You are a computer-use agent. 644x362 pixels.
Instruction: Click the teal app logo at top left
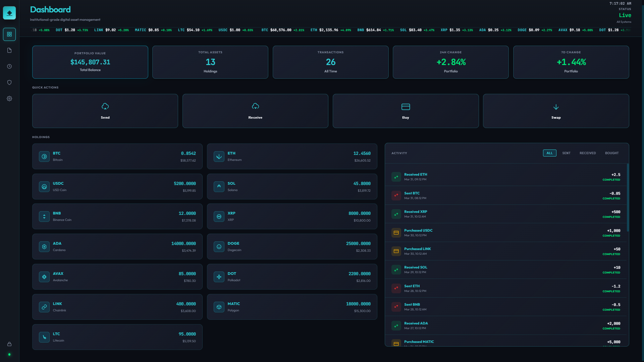9,13
